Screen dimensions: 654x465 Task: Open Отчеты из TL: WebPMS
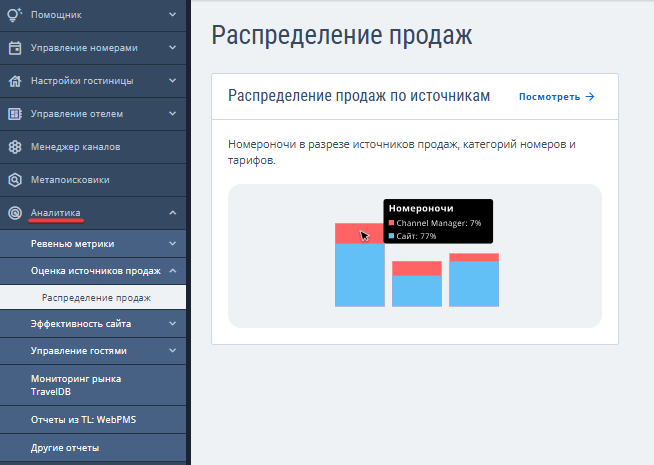tap(82, 419)
